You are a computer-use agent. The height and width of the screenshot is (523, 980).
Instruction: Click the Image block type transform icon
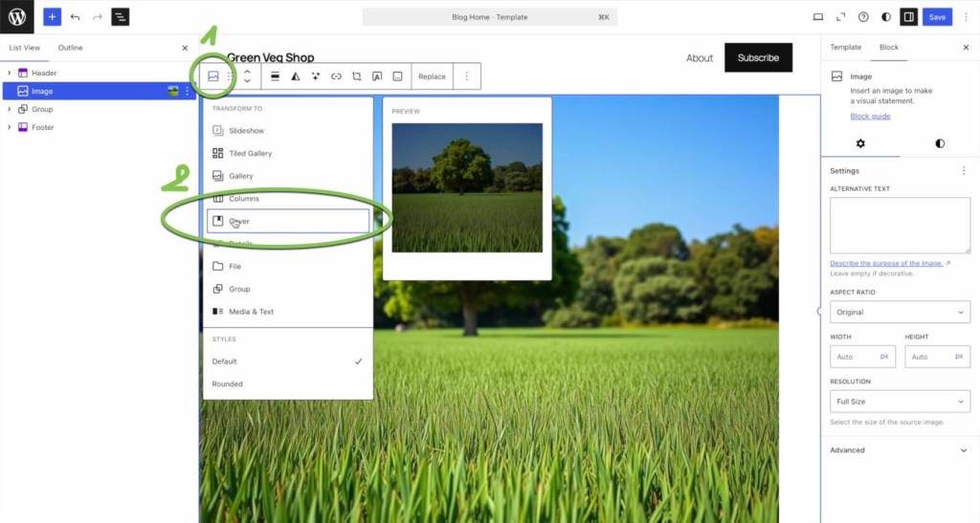213,76
